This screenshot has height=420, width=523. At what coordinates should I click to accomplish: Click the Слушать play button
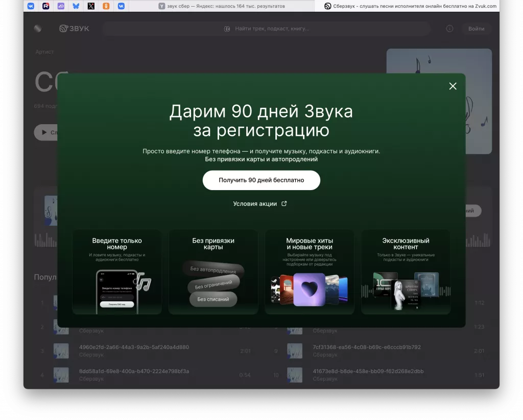pos(44,132)
